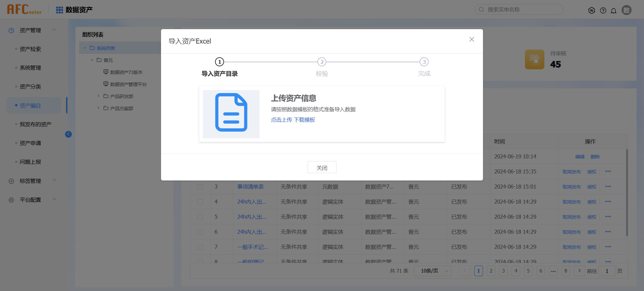Open the 10条/页 page size dropdown
Image resolution: width=644 pixels, height=291 pixels.
pyautogui.click(x=432, y=271)
